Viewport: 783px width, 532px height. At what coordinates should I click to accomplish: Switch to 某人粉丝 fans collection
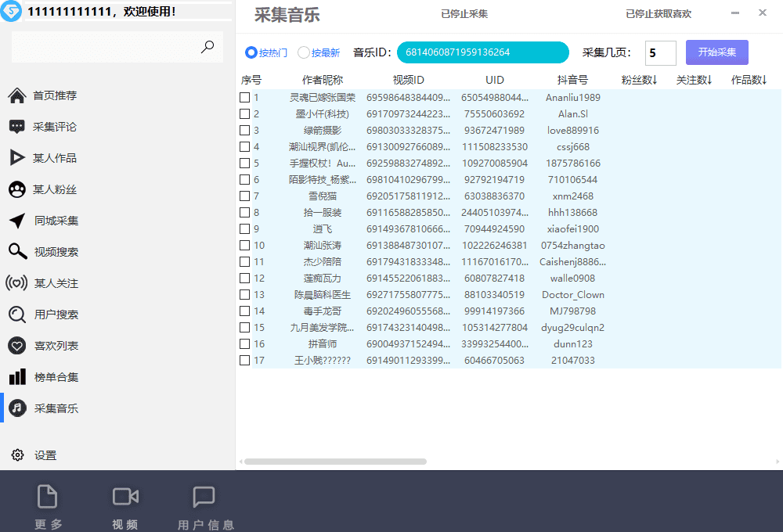(48, 189)
